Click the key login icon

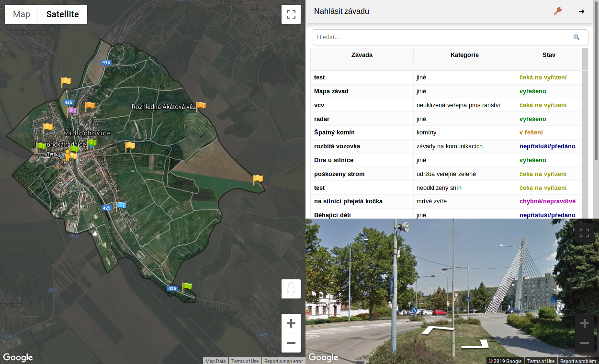pyautogui.click(x=558, y=11)
